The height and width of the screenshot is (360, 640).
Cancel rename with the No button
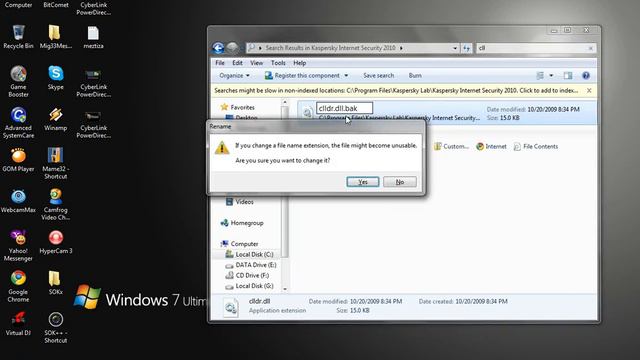400,182
